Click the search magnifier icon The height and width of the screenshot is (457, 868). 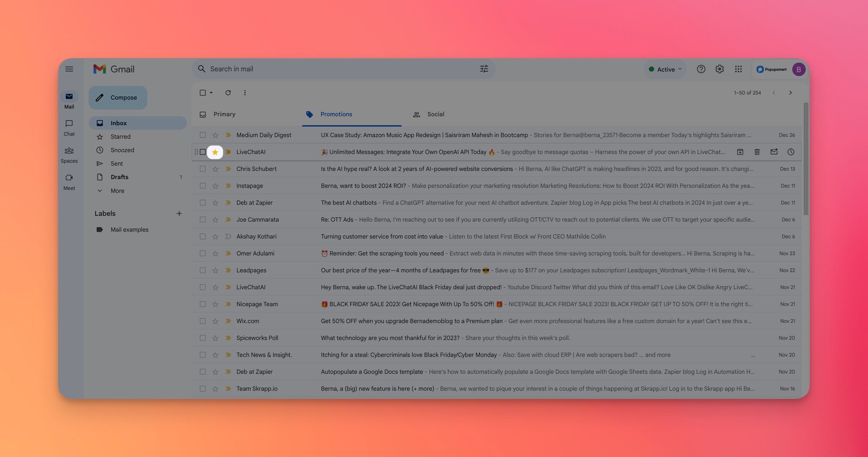click(202, 69)
